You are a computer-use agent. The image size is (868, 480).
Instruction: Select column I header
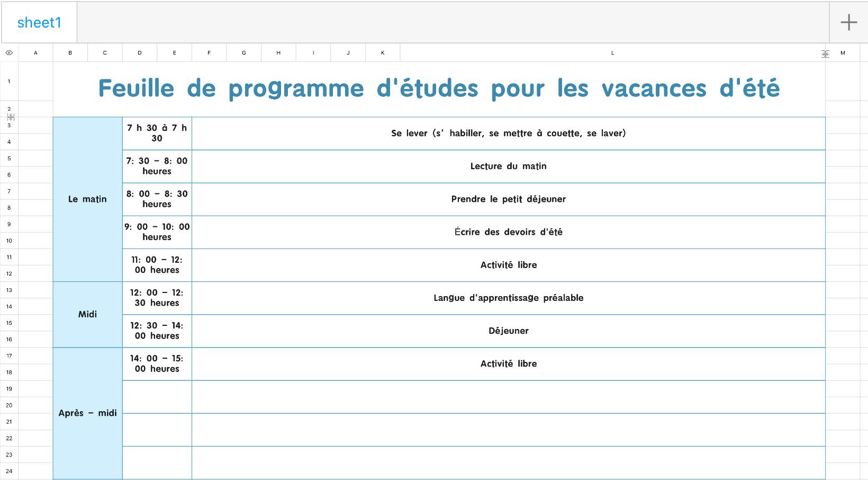pos(313,53)
